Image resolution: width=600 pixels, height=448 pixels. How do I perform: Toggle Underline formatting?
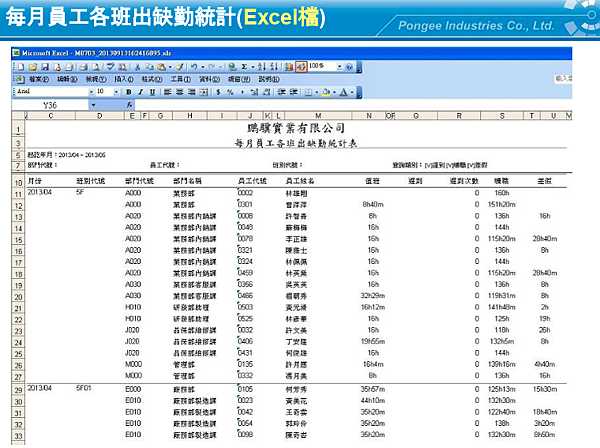152,92
